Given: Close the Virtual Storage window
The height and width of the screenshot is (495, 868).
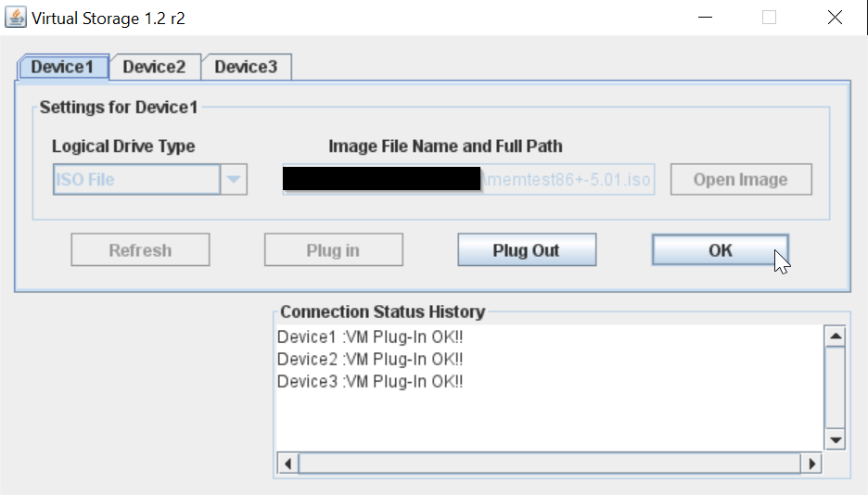Looking at the screenshot, I should [x=835, y=18].
